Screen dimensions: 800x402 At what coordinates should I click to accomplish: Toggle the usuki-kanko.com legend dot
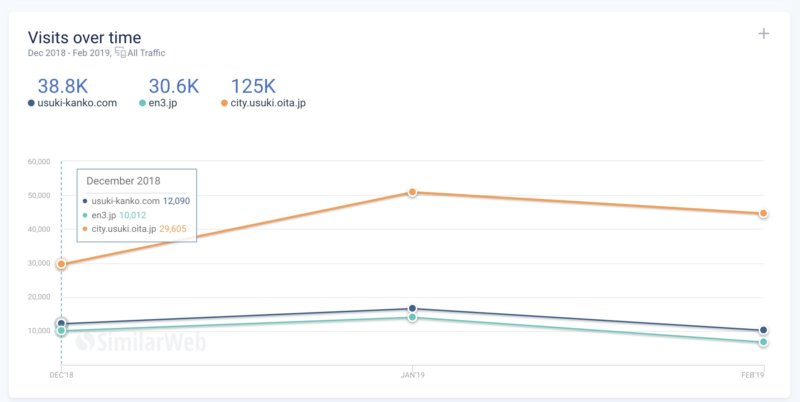[x=32, y=103]
